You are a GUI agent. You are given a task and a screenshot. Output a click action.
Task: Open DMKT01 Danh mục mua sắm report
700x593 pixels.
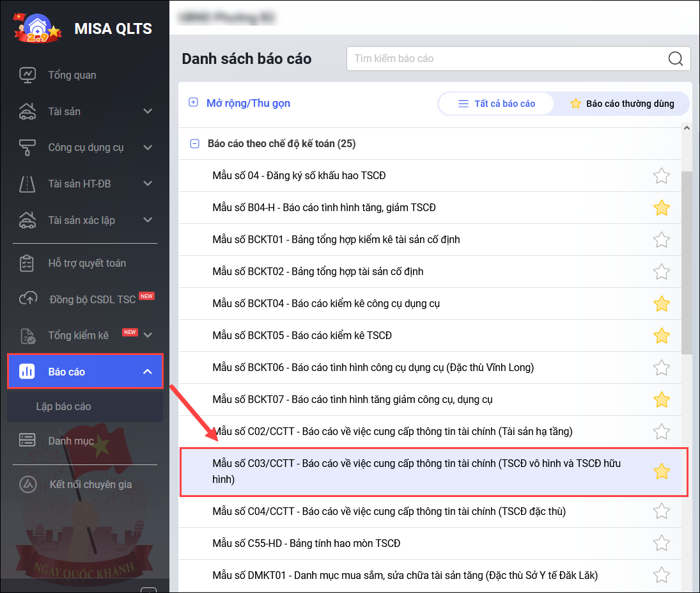click(405, 575)
